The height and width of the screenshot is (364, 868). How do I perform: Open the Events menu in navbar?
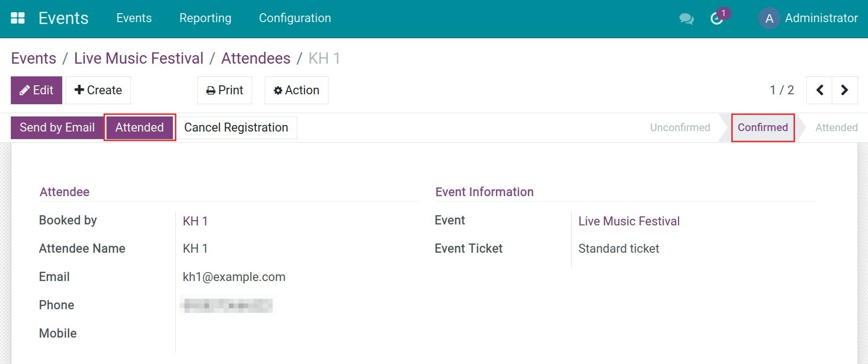coord(134,18)
